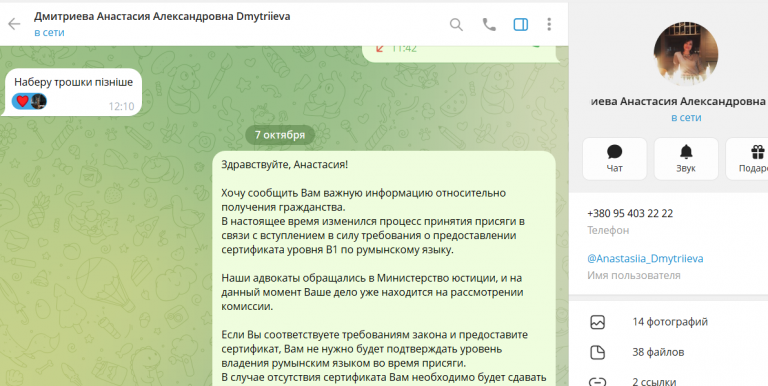
Task: Open the three-dot more options menu
Action: (x=549, y=24)
